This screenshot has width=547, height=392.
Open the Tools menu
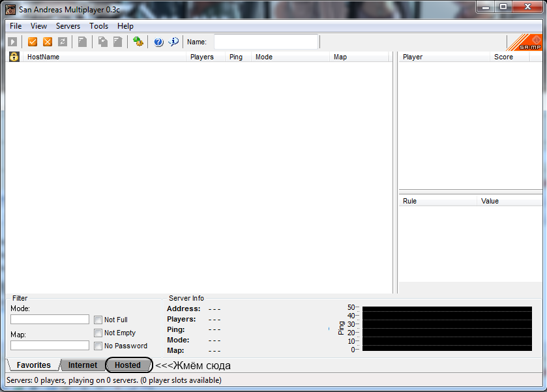coord(98,26)
